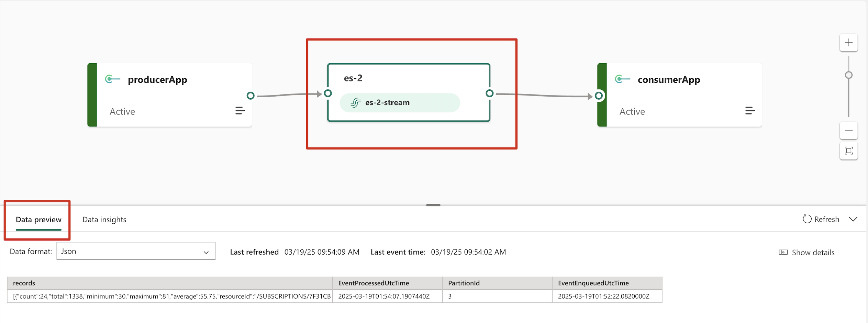Image resolution: width=868 pixels, height=323 pixels.
Task: Click the consumerApp Active status text
Action: tap(632, 111)
